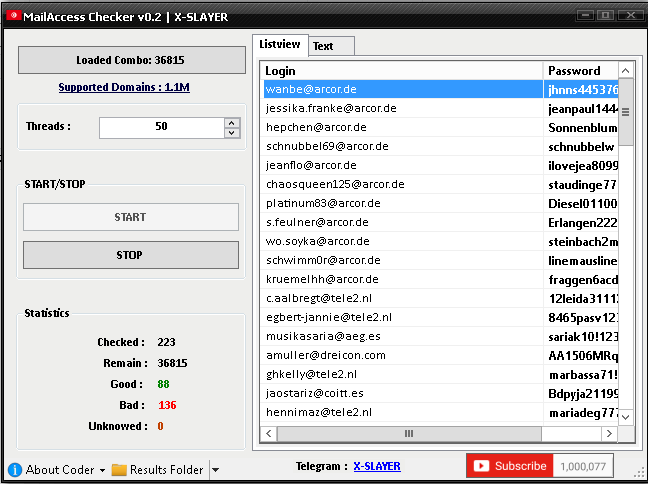Click the app icon in title bar
This screenshot has width=648, height=484.
coord(10,15)
